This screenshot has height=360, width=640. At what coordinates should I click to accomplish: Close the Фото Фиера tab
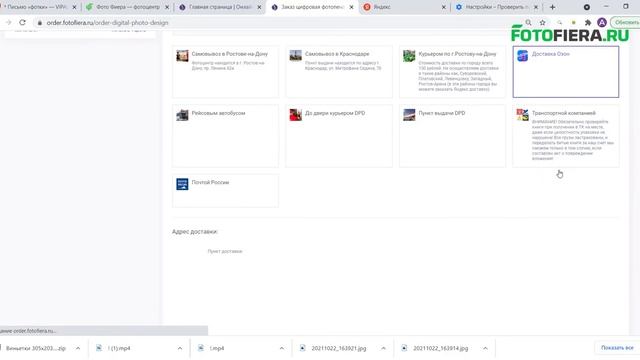click(167, 7)
